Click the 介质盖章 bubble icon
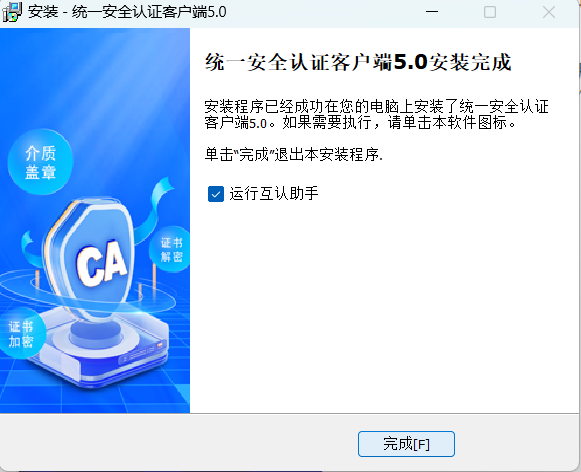The width and height of the screenshot is (581, 472). pos(40,162)
